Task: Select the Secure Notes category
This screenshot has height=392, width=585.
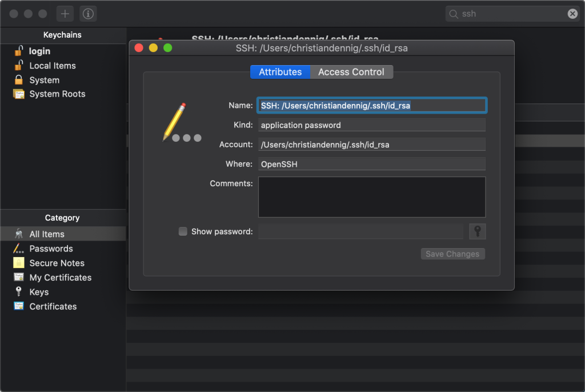Action: [x=57, y=263]
